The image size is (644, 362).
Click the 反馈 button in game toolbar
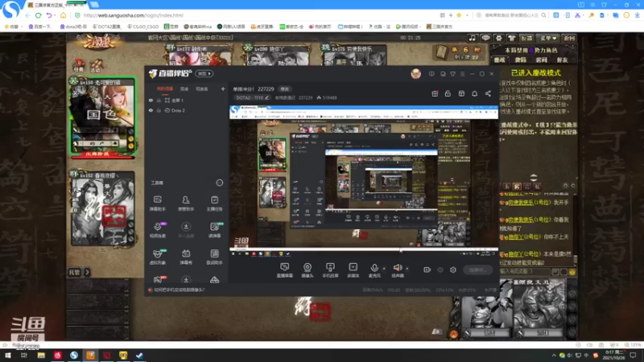527,38
